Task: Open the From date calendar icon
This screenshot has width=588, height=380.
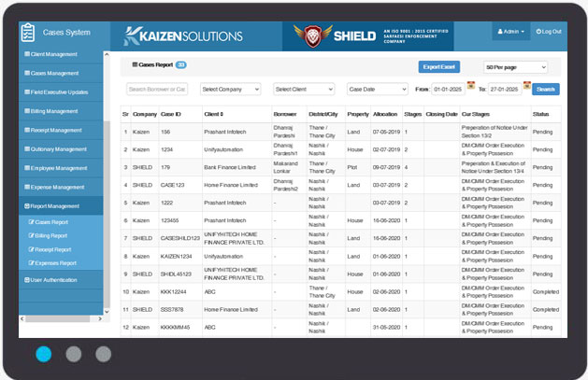Action: (471, 85)
